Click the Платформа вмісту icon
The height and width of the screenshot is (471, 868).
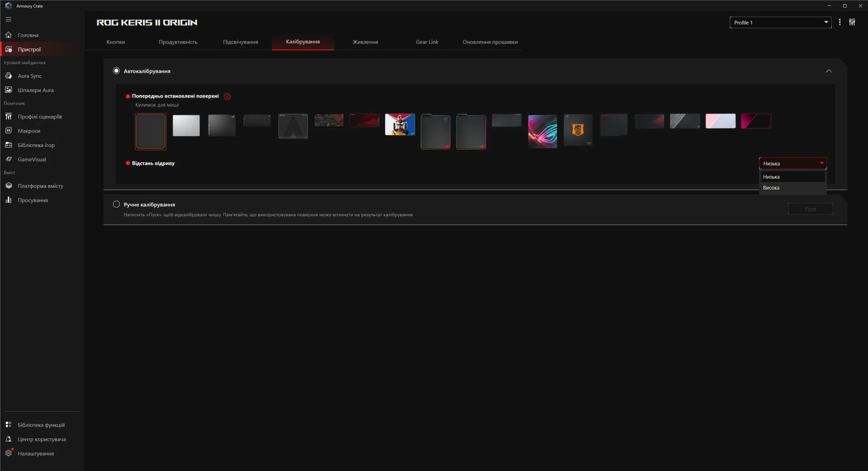[x=9, y=186]
